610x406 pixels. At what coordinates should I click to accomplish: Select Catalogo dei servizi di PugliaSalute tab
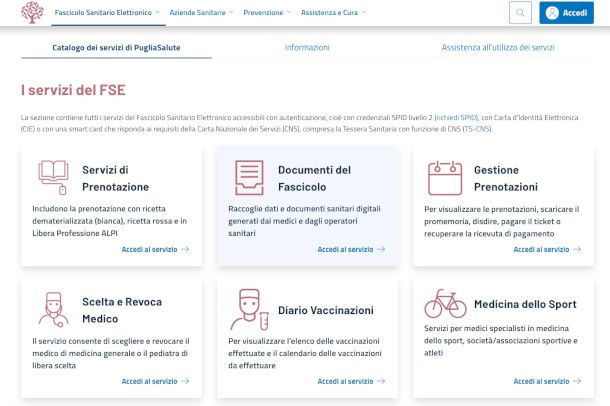tap(116, 47)
